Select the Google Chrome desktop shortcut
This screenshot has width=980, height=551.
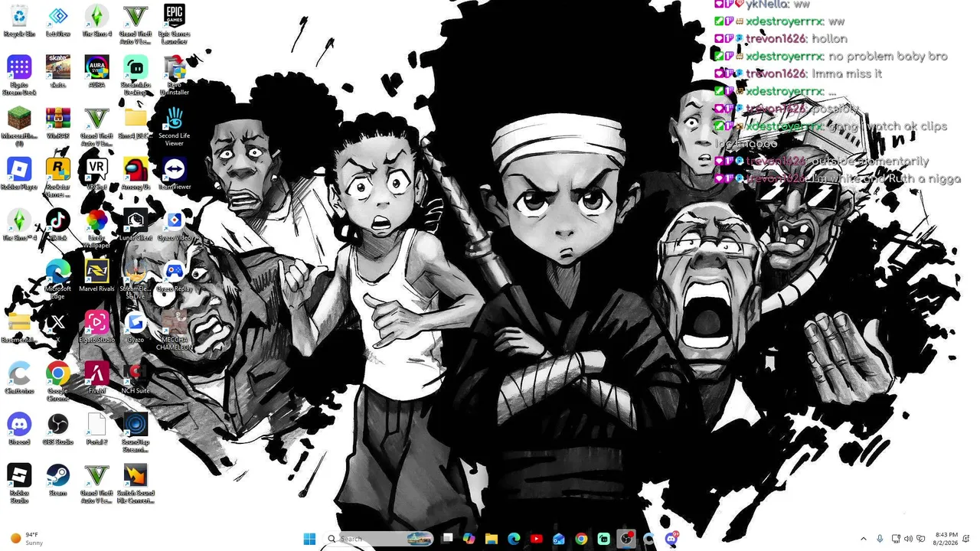pyautogui.click(x=58, y=381)
